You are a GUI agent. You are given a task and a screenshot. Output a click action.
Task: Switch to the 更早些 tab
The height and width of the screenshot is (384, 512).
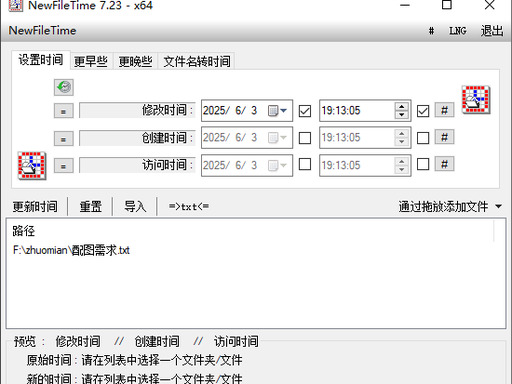click(x=91, y=61)
